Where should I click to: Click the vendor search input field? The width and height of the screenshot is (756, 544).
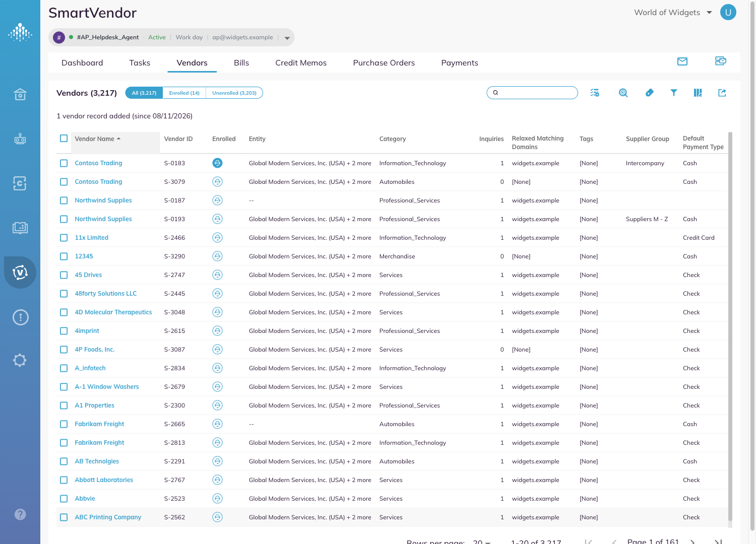[x=532, y=93]
